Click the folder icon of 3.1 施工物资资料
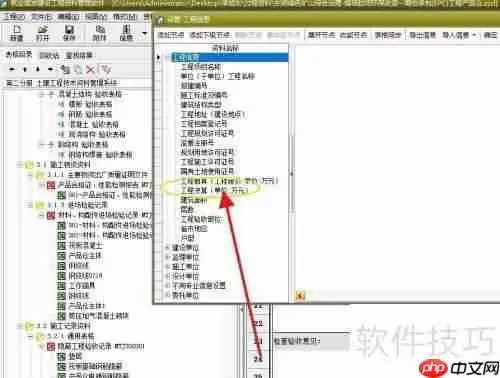 (x=29, y=165)
